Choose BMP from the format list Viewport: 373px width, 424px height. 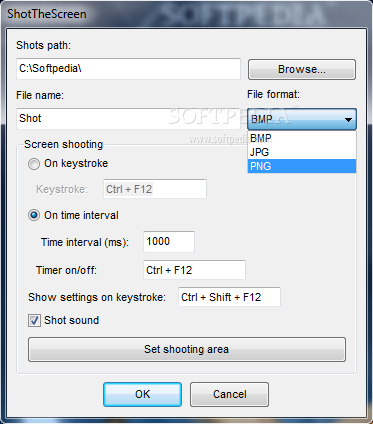point(302,138)
